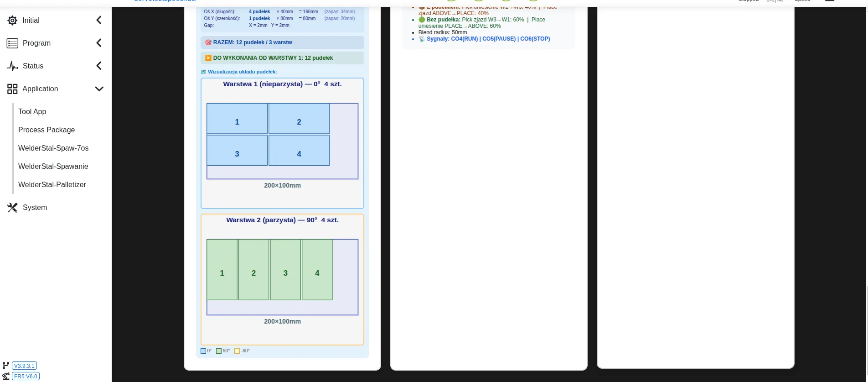Click the System tools icon
Screen dimensions: 868x382
pos(12,208)
